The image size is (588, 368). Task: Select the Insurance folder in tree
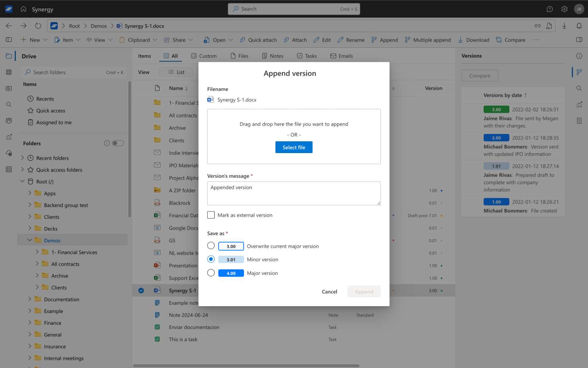tap(55, 346)
